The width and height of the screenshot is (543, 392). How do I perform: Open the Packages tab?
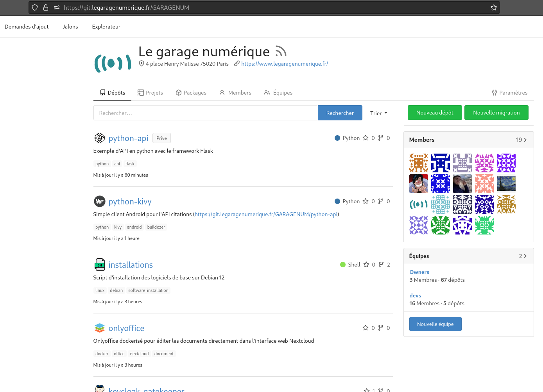point(191,93)
